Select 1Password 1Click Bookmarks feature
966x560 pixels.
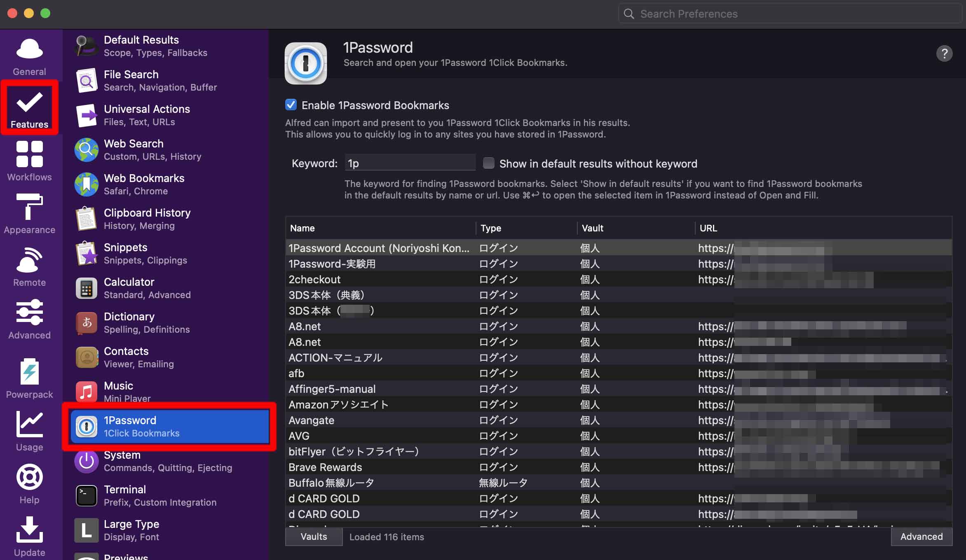(x=169, y=427)
